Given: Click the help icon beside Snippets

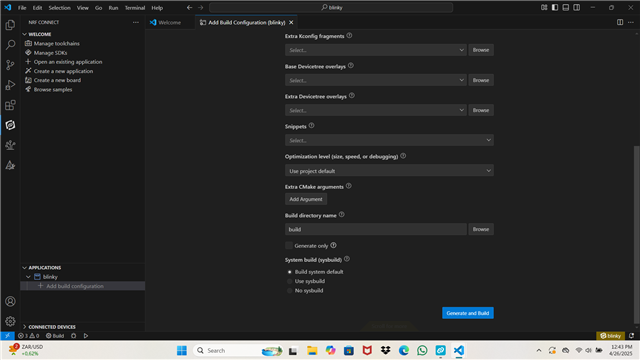Looking at the screenshot, I should click(311, 126).
